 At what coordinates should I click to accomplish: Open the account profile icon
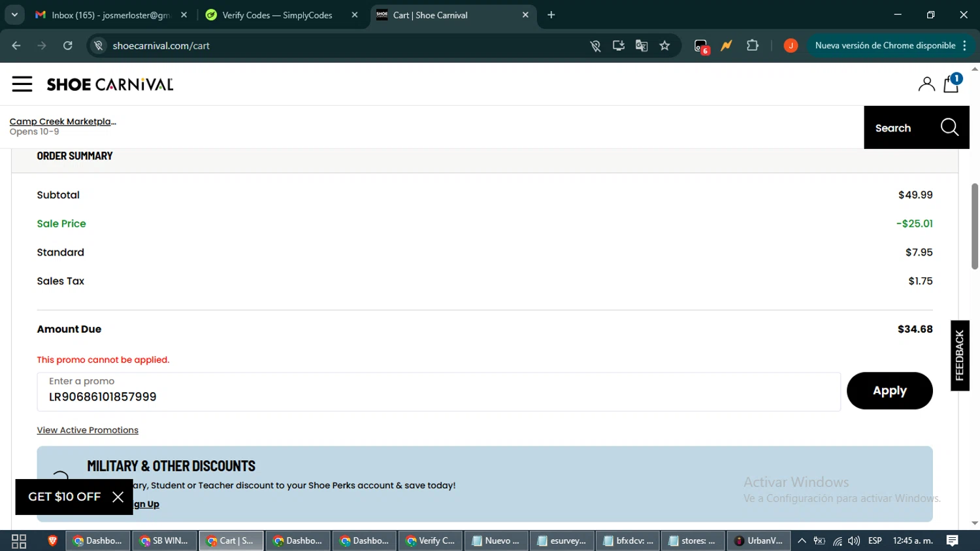click(x=926, y=84)
